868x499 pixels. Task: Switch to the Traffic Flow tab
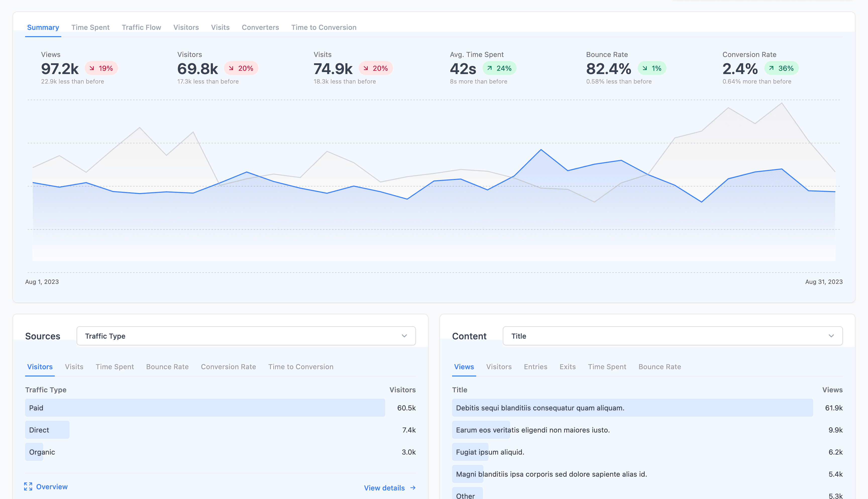click(x=141, y=27)
